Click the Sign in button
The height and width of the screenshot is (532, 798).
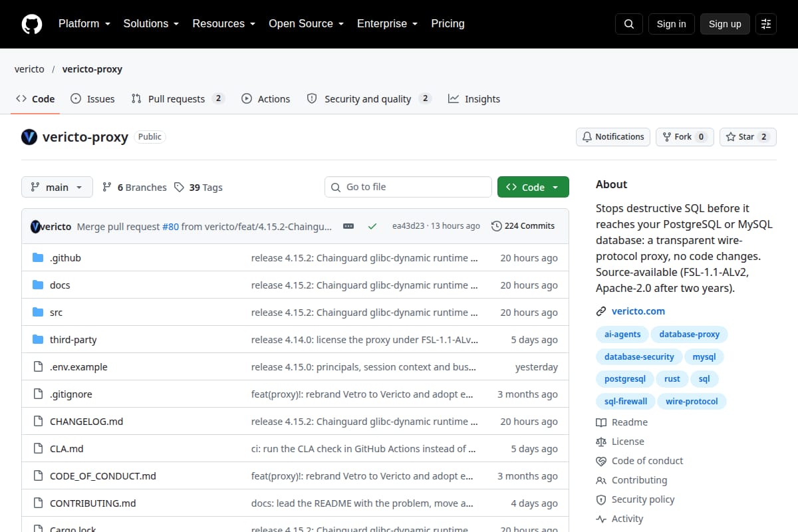671,24
